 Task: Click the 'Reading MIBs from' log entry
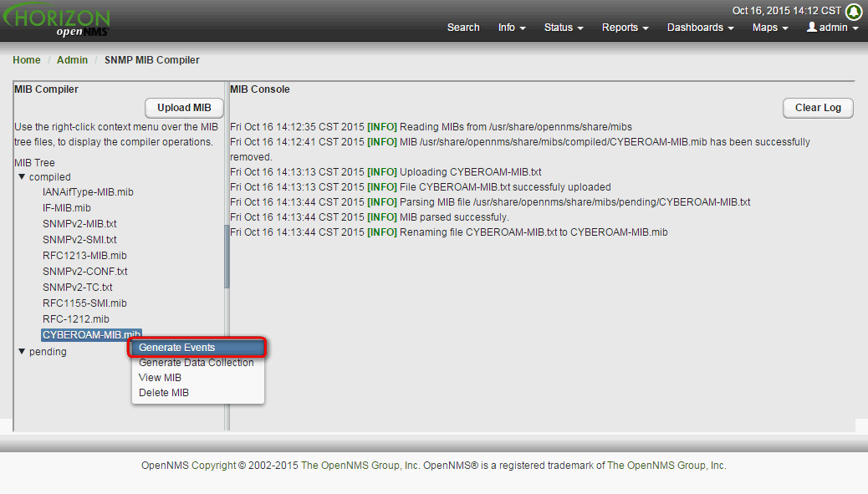431,127
